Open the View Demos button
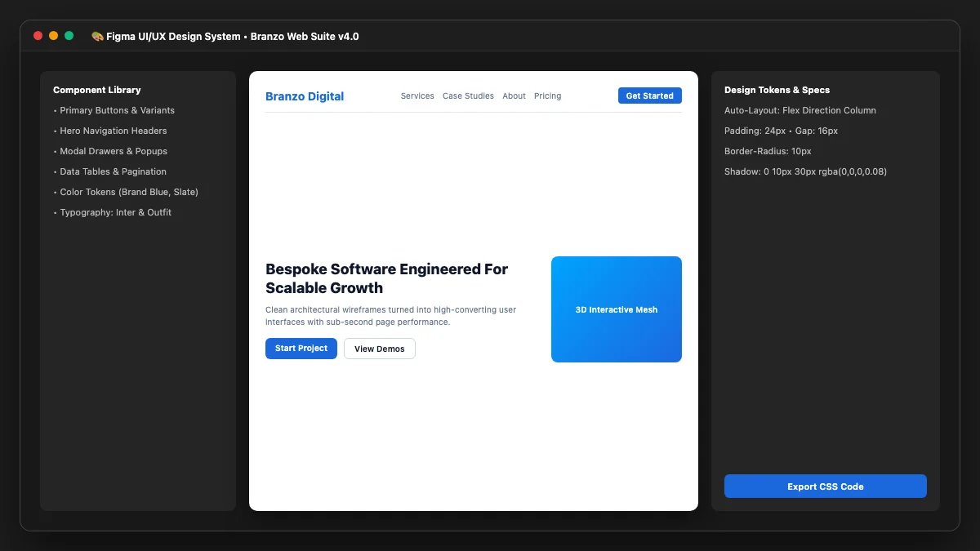 380,349
